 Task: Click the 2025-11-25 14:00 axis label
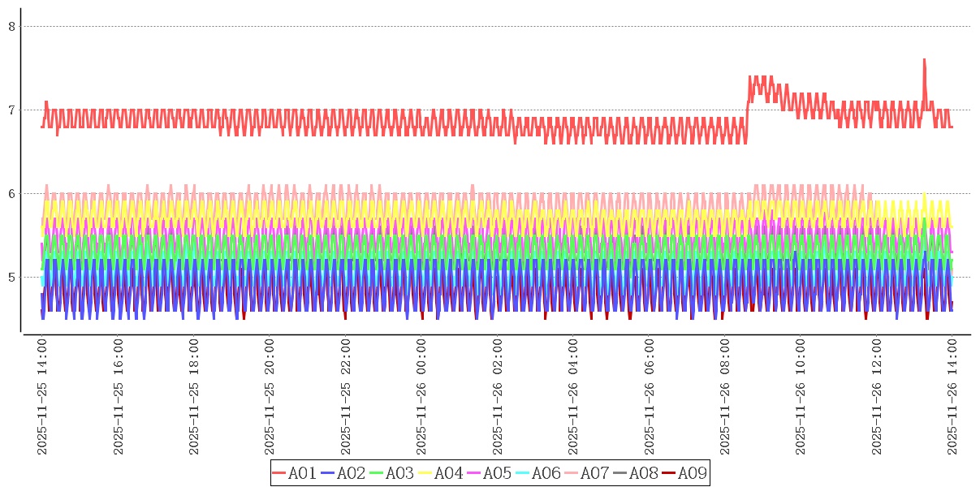[x=42, y=398]
